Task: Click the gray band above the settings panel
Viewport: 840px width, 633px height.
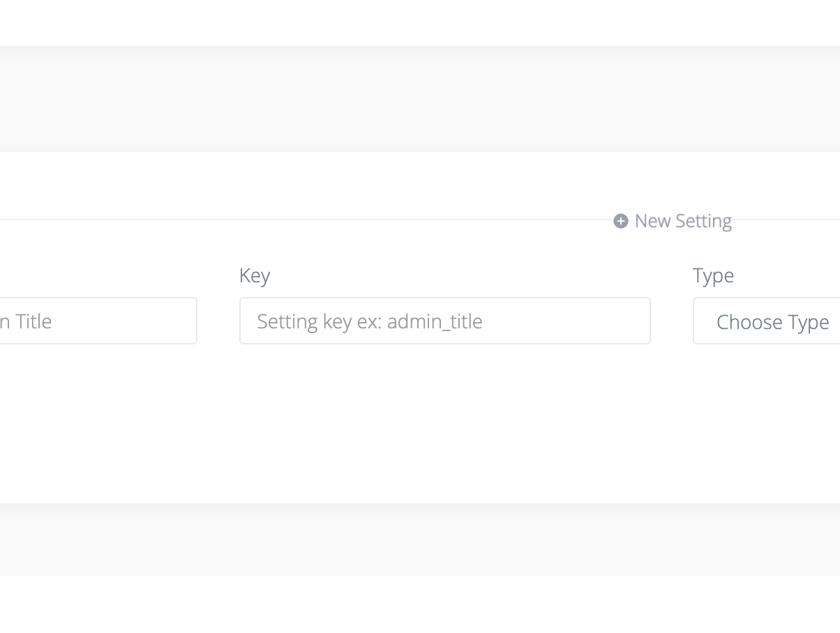Action: pos(419,99)
